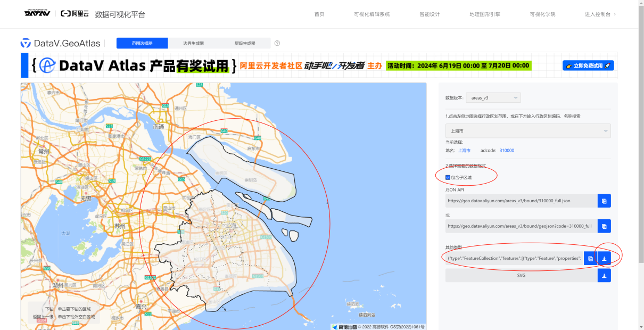Click the DataV.GeoAtlas logo
The image size is (644, 330).
60,43
